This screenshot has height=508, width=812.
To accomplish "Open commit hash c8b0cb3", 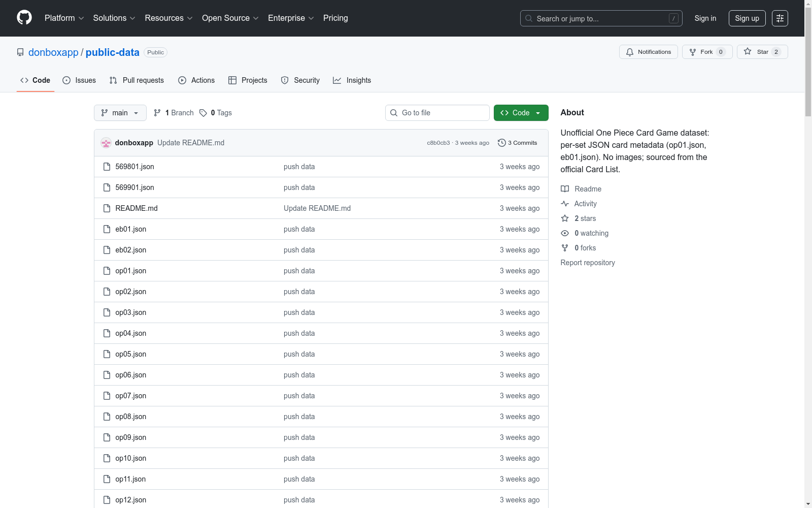I will pyautogui.click(x=438, y=143).
